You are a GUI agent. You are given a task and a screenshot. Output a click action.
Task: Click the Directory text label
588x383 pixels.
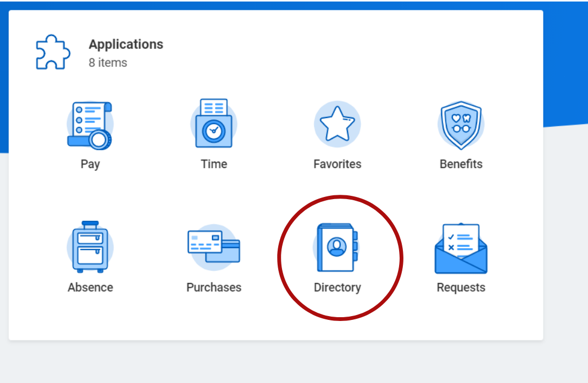[x=337, y=287]
